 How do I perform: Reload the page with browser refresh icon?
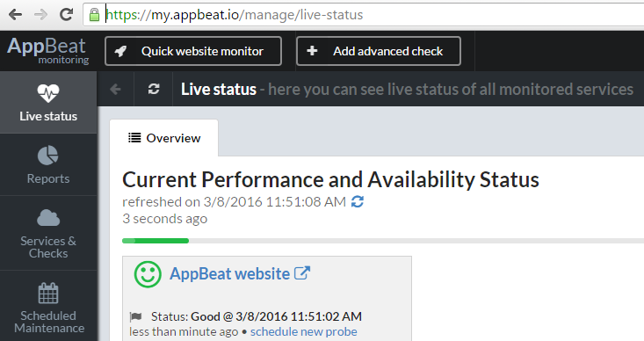(66, 15)
